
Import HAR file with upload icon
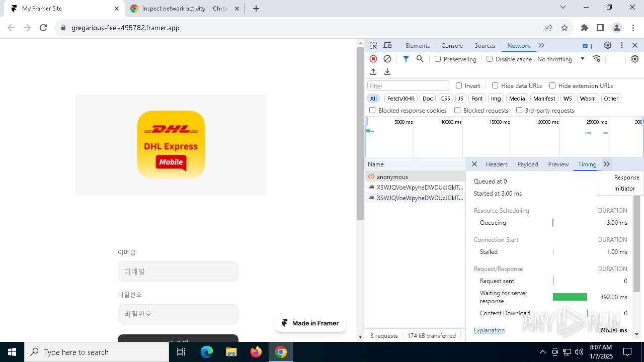373,72
